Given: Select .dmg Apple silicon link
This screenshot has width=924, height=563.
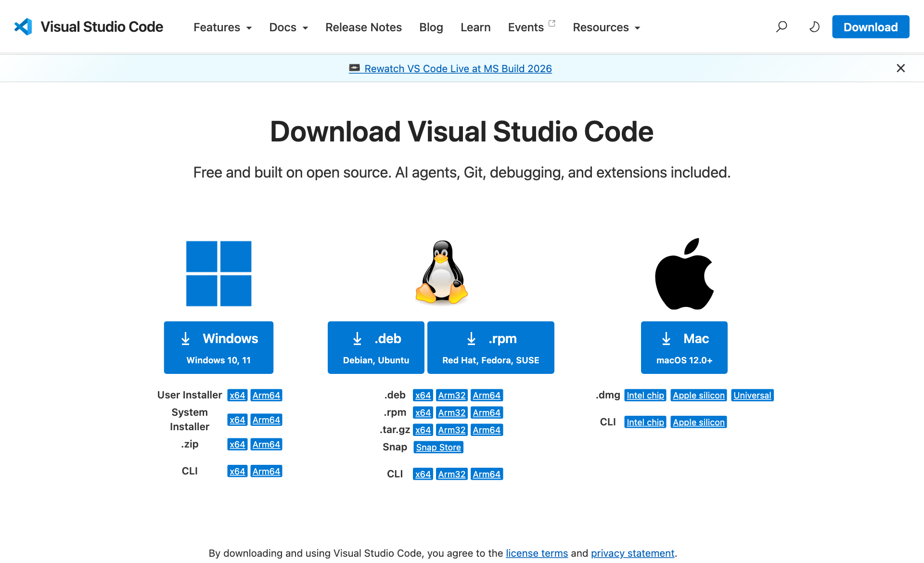Looking at the screenshot, I should coord(699,395).
